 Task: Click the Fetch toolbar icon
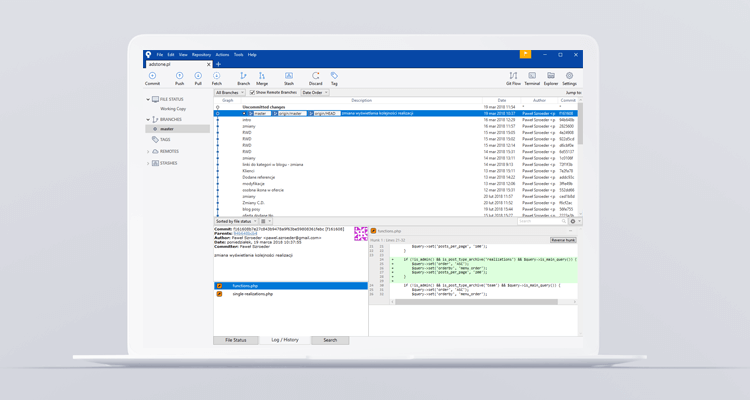point(217,78)
